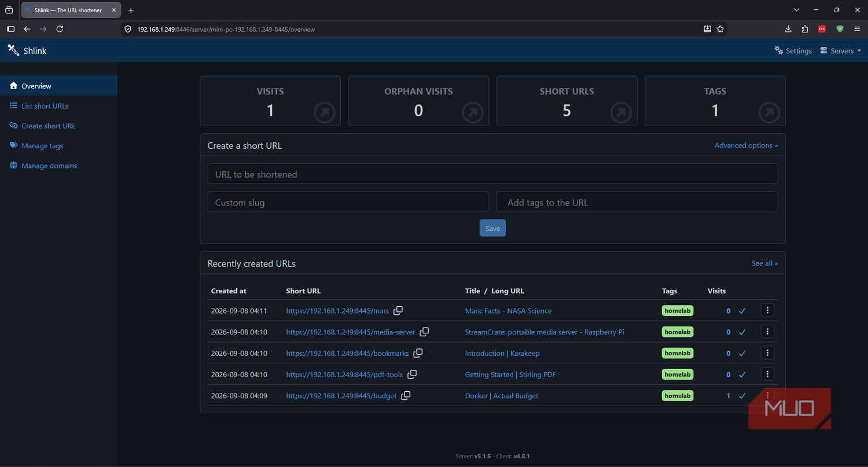Open Create short URL in the sidebar

[x=58, y=126]
